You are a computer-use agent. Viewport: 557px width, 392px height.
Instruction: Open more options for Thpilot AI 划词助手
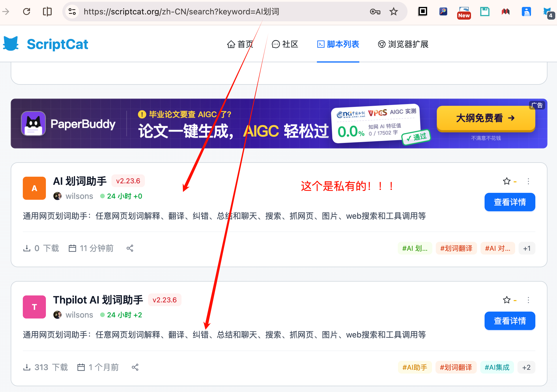pos(528,300)
